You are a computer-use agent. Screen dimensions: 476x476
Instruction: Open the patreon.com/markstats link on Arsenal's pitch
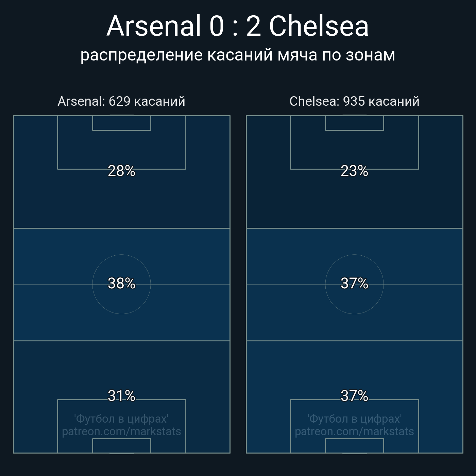point(121,431)
